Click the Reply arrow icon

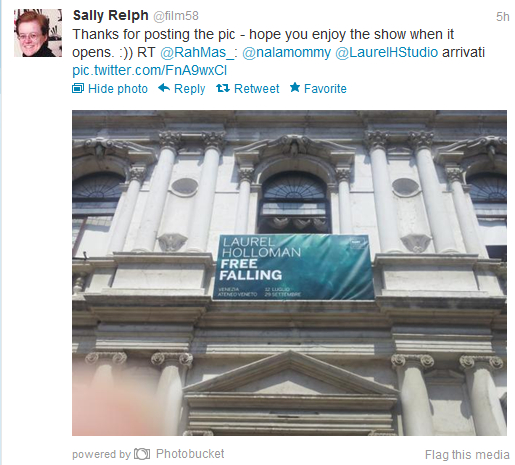[164, 88]
